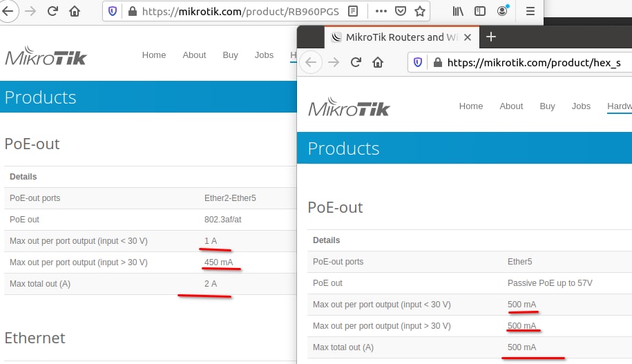Image resolution: width=632 pixels, height=364 pixels.
Task: Select 'Ether2-Ether5' PoE-out ports value
Action: coord(230,198)
